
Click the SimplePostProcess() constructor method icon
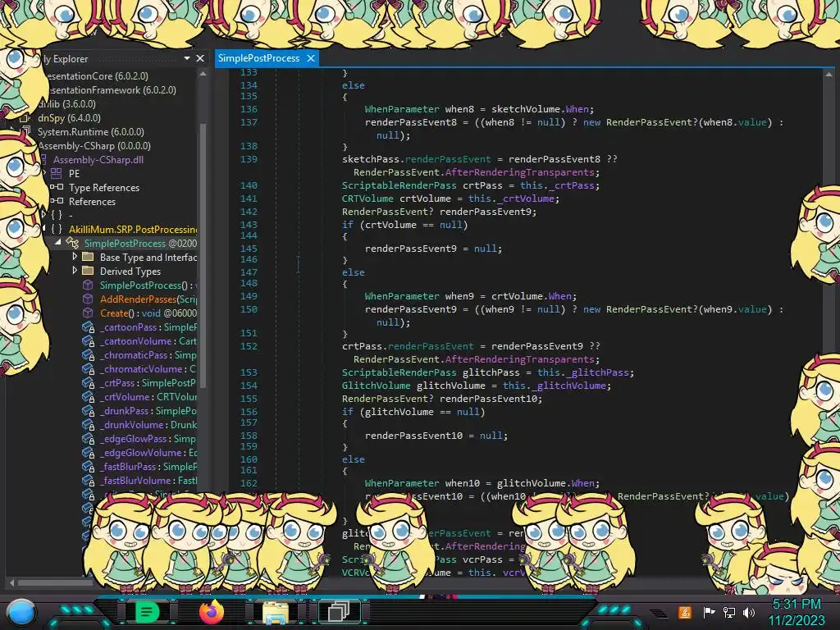tap(88, 285)
